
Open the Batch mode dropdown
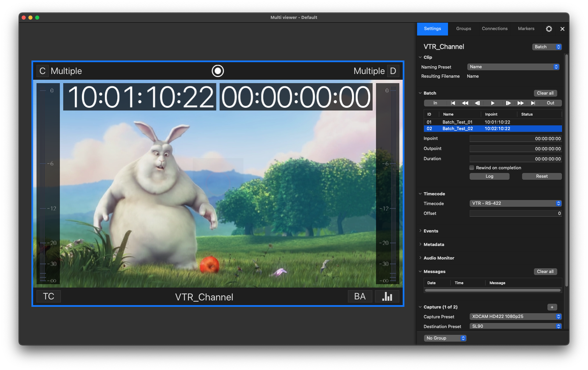point(547,47)
